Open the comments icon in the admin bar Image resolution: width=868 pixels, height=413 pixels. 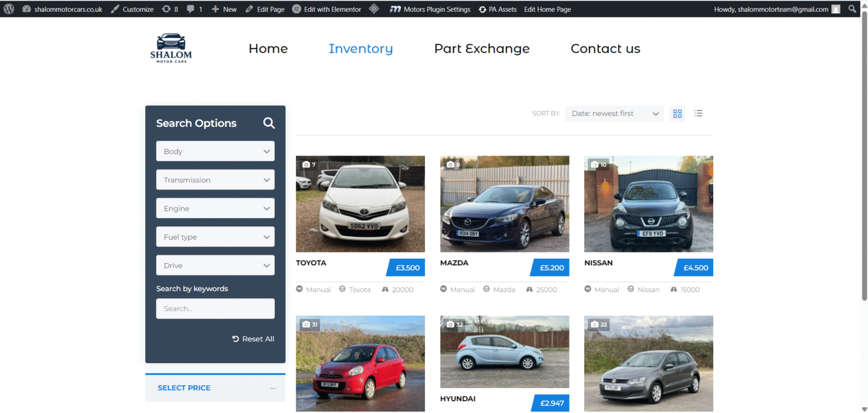click(192, 9)
